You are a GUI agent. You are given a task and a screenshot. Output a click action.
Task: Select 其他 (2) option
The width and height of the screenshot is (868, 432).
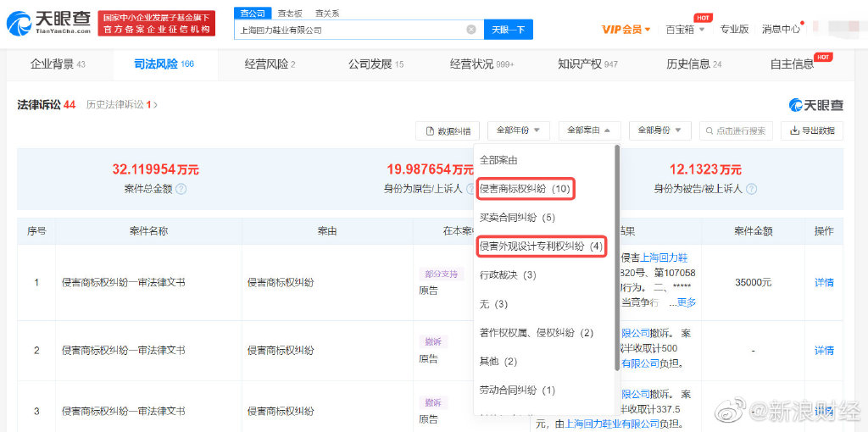tap(498, 362)
